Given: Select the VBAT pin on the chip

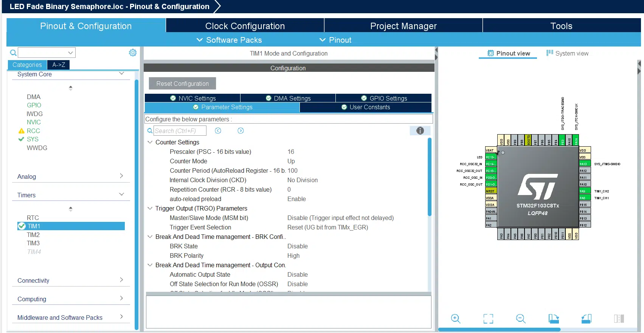Looking at the screenshot, I should (x=491, y=150).
